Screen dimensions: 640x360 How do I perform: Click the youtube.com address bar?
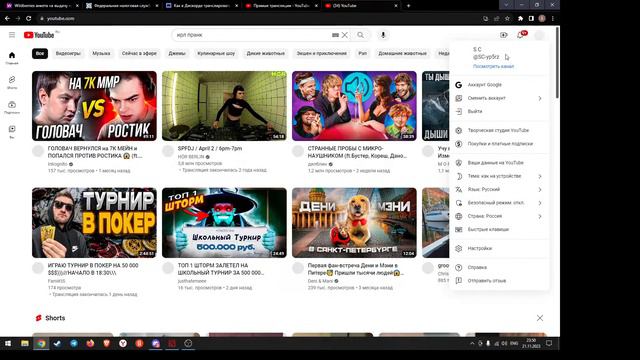click(x=257, y=18)
